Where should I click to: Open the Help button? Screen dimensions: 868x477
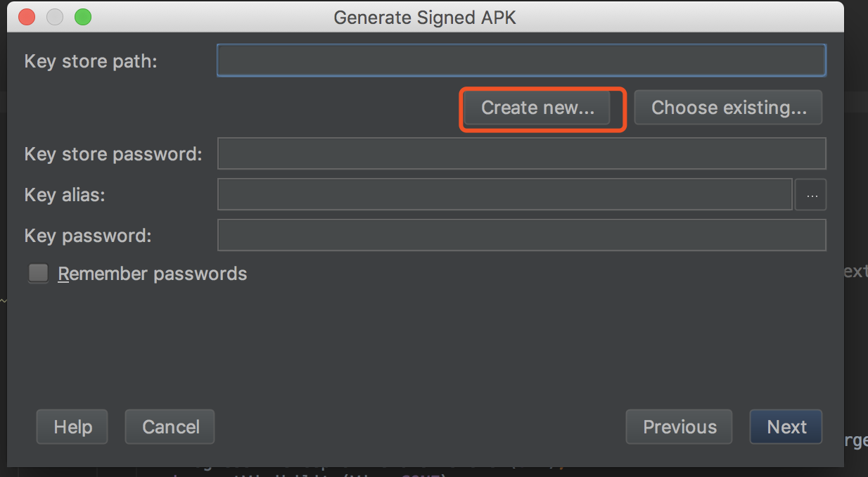72,427
